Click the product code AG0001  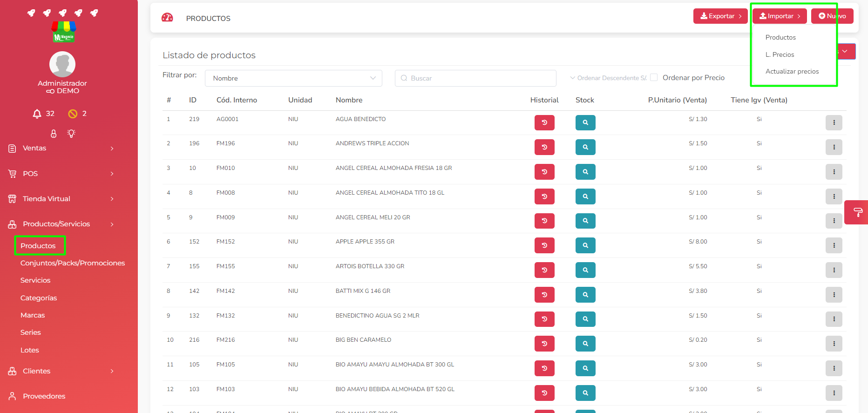[x=227, y=119]
